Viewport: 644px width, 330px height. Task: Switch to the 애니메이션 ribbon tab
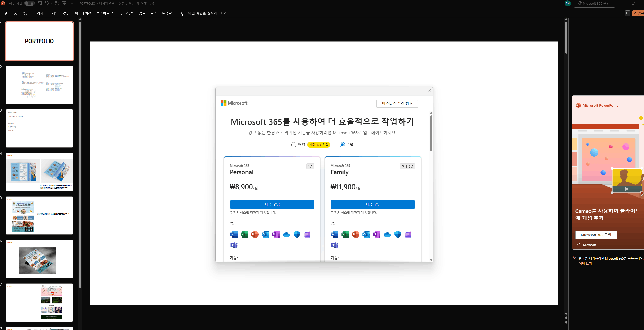point(83,13)
